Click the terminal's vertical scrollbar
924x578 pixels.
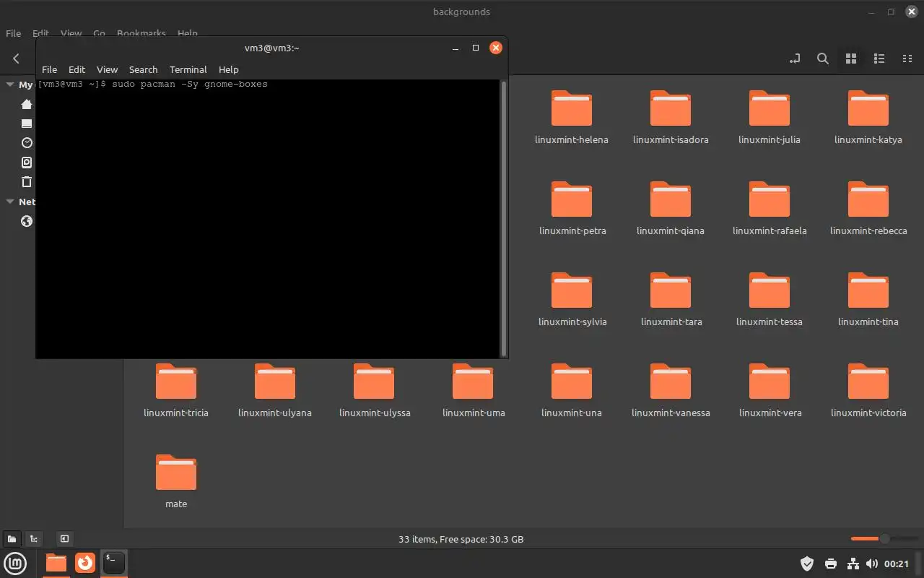(x=503, y=218)
